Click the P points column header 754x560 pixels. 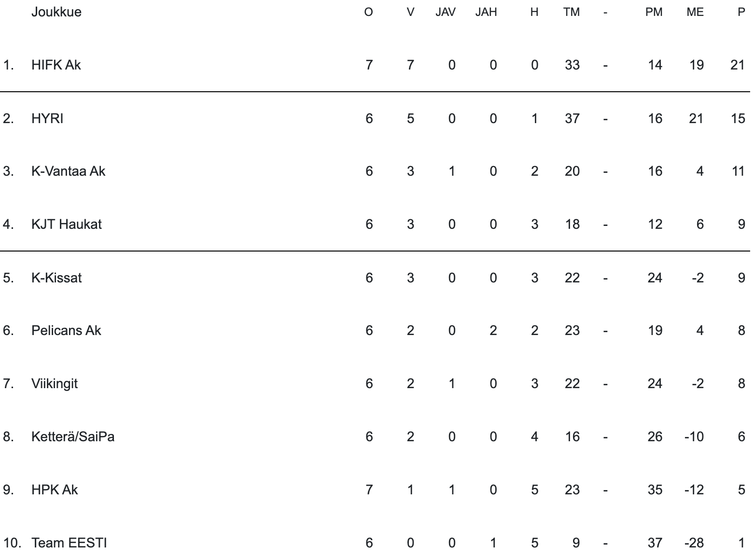click(741, 13)
